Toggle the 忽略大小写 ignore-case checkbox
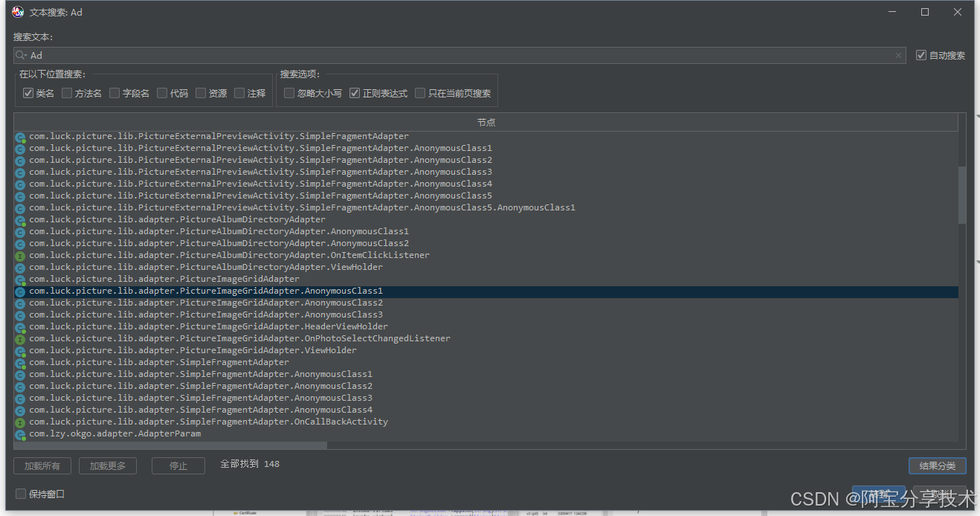980x516 pixels. 289,93
